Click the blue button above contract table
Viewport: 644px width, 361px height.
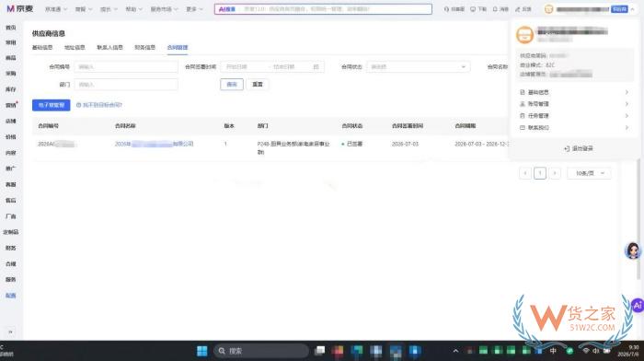[52, 105]
